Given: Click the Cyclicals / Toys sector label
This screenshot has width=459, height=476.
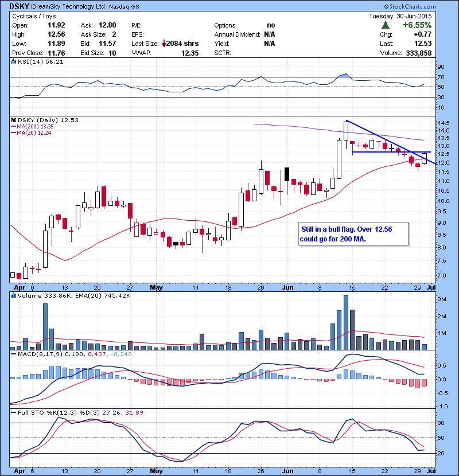Looking at the screenshot, I should tap(34, 16).
